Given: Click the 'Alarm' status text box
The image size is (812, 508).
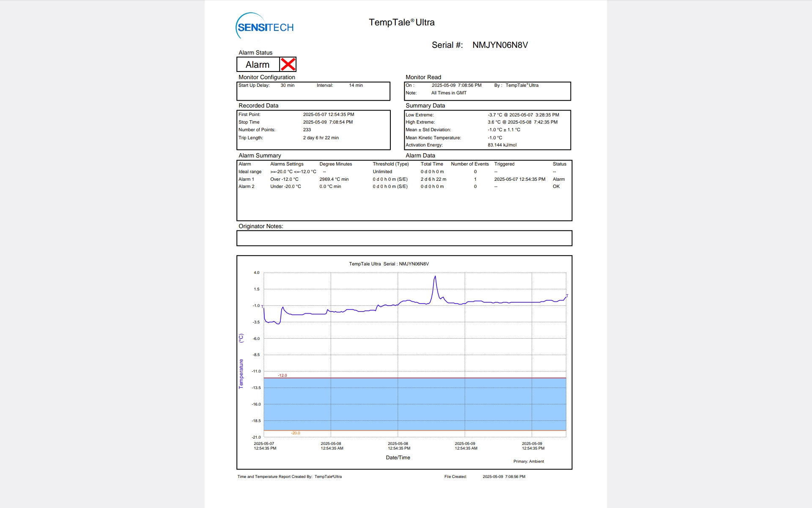Looking at the screenshot, I should 258,64.
